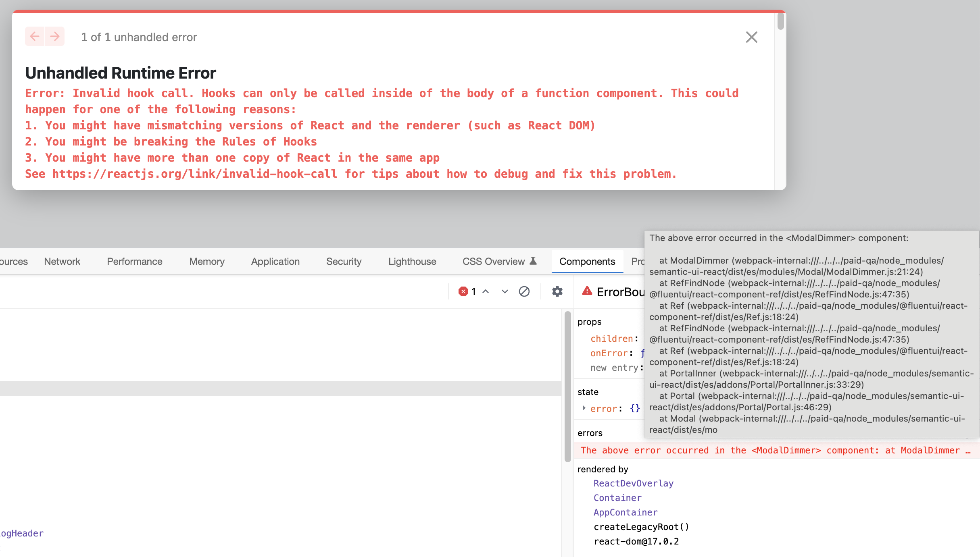Select the Memory tab
This screenshot has width=980, height=557.
coord(206,261)
